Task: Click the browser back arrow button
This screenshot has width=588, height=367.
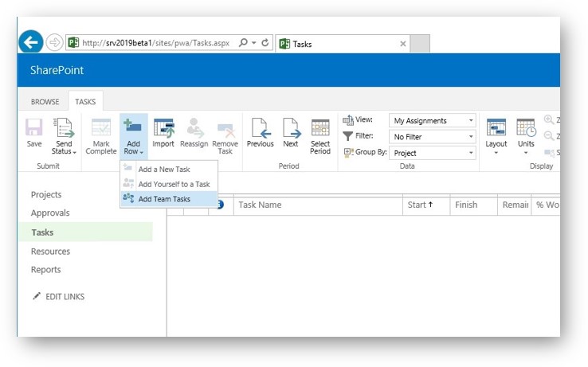Action: (x=31, y=42)
